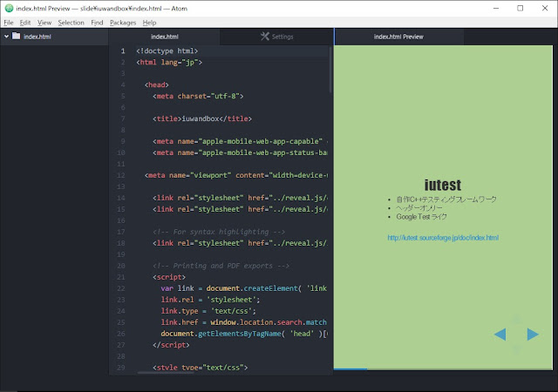558x392 pixels.
Task: Click the 'Printing and PDF exports' comment
Action: click(x=221, y=266)
